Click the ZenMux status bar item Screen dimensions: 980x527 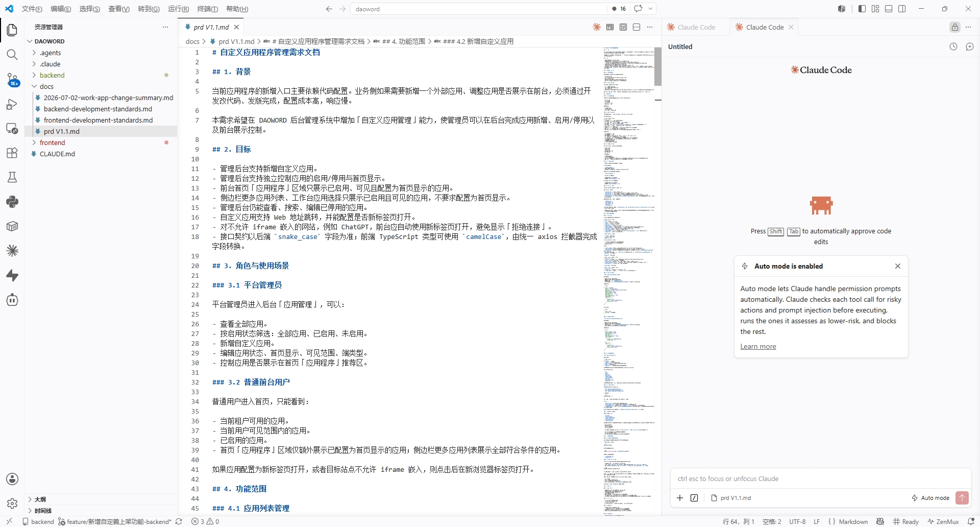(x=943, y=521)
